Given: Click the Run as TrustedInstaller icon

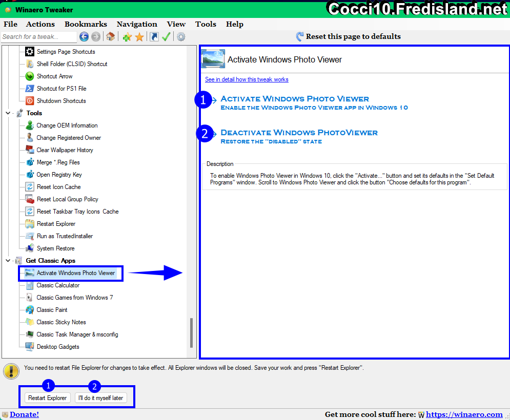Looking at the screenshot, I should tap(30, 236).
